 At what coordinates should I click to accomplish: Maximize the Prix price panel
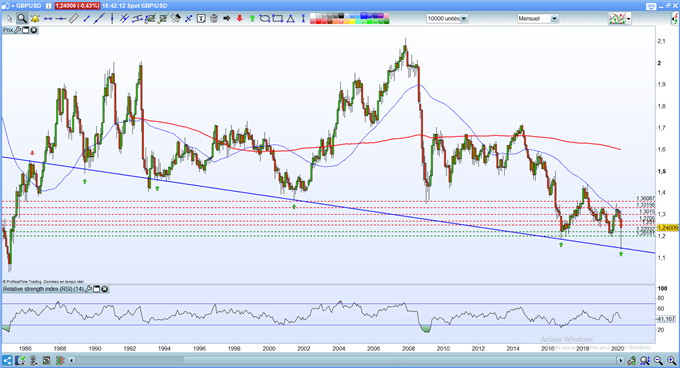pyautogui.click(x=26, y=30)
